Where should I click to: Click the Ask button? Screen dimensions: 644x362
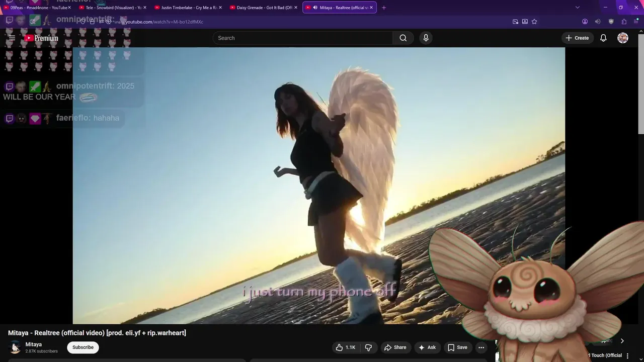[x=427, y=347]
